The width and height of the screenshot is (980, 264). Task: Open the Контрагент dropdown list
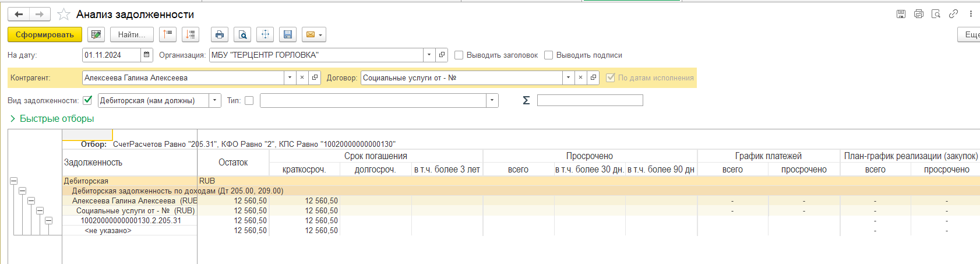pyautogui.click(x=290, y=78)
